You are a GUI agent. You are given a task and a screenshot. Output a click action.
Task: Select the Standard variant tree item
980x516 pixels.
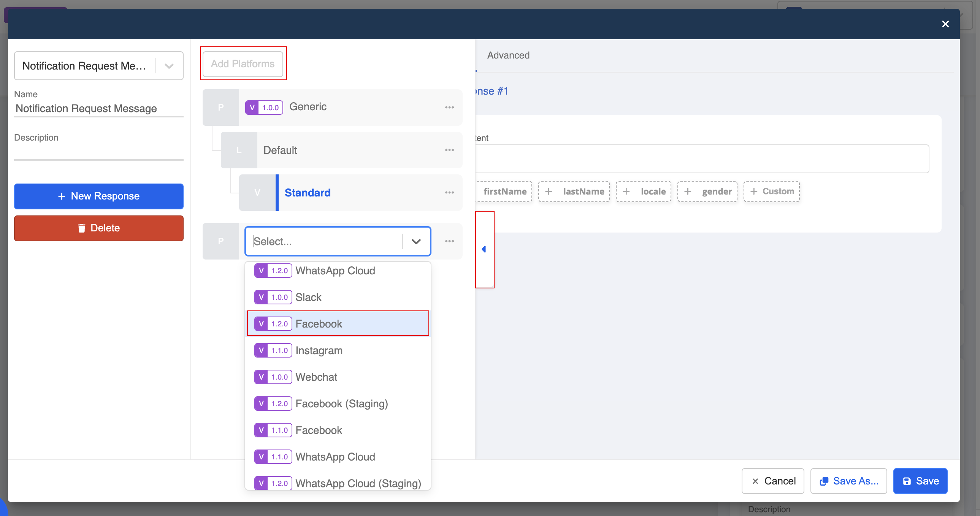pos(308,192)
